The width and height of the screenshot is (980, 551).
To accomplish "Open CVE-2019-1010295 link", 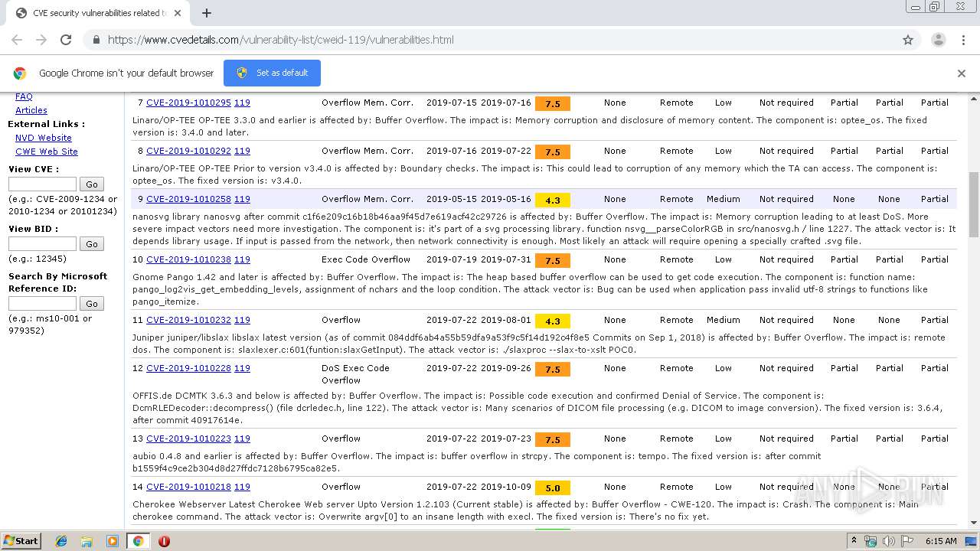I will point(188,103).
